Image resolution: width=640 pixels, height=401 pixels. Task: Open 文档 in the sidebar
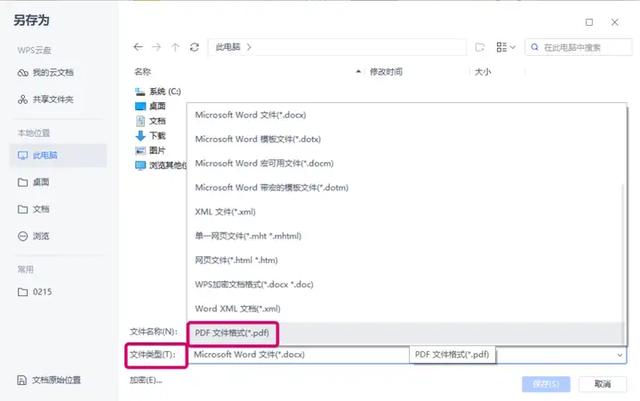point(34,209)
